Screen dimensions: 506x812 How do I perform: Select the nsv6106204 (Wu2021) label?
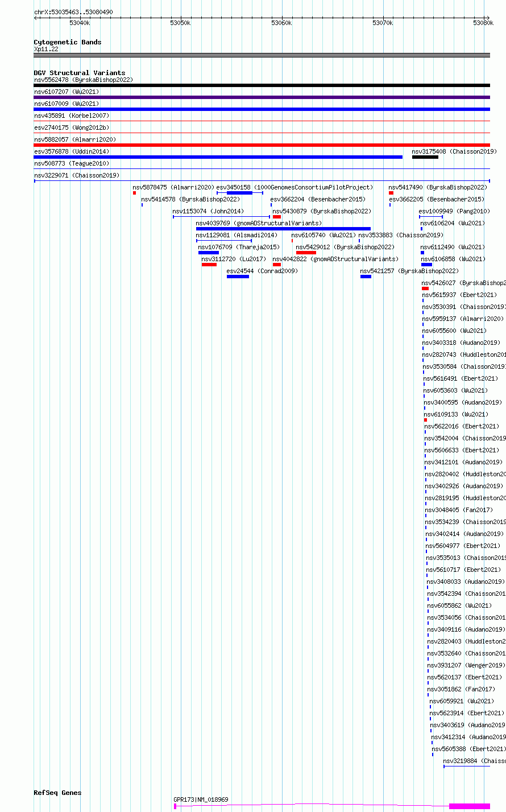coord(453,223)
